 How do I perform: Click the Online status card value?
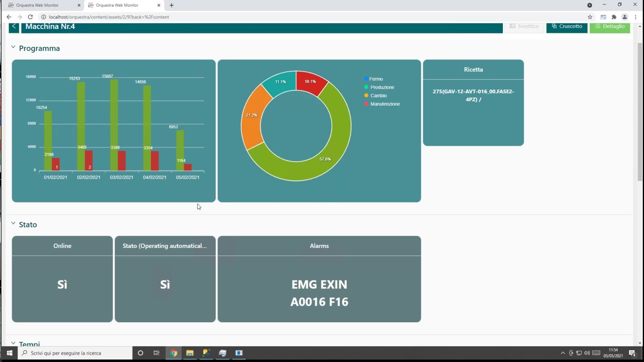pyautogui.click(x=62, y=284)
